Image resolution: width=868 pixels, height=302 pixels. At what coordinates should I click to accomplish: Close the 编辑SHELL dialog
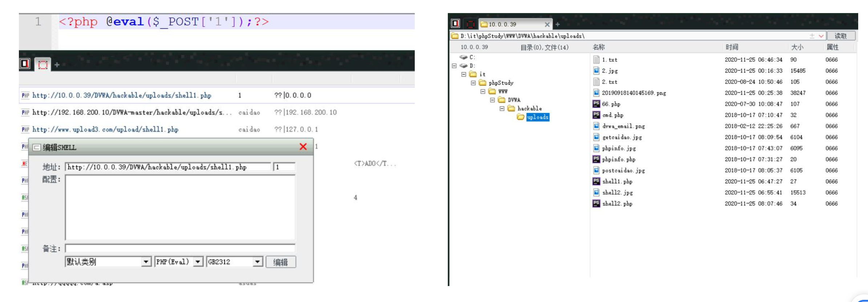[303, 147]
